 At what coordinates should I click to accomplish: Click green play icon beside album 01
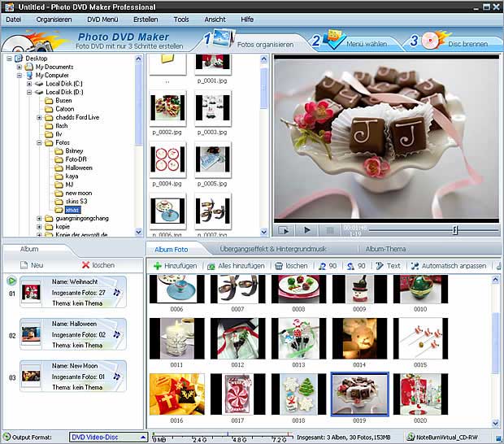tap(11, 281)
